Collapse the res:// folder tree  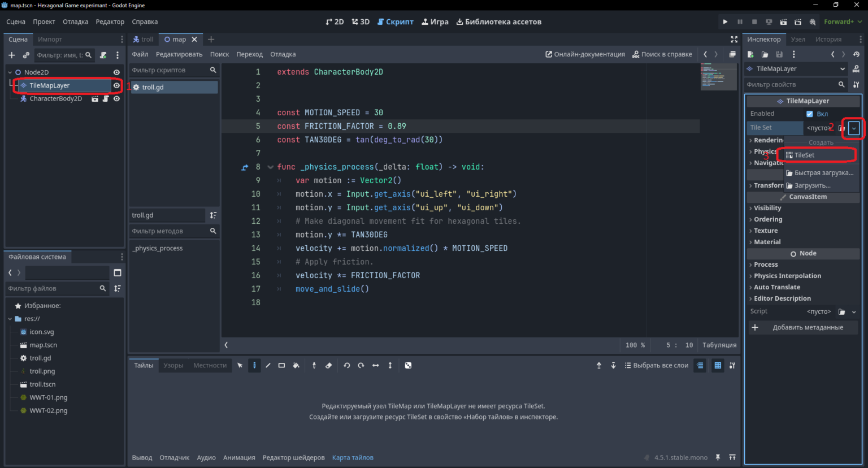10,319
